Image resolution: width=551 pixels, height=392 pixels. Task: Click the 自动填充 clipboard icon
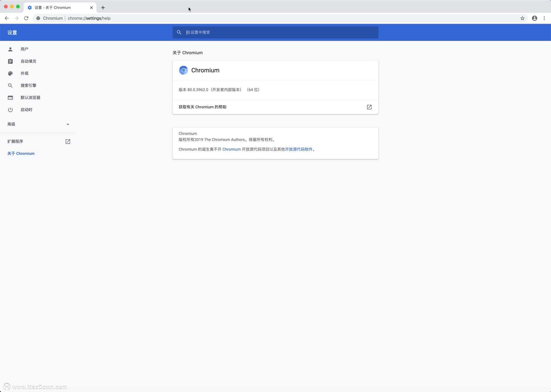(x=10, y=61)
